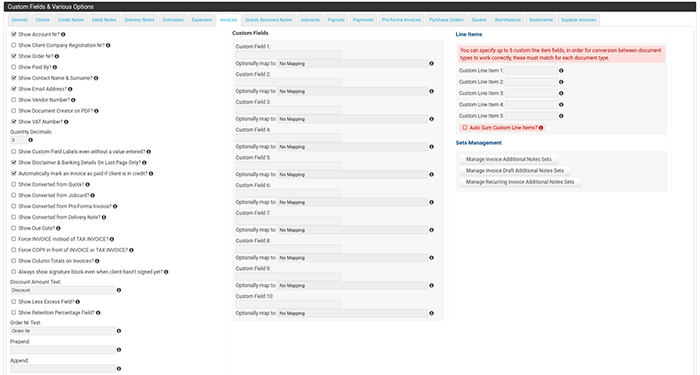This screenshot has width=700, height=375.
Task: Click info icon beside Show Retention Percentage Field
Action: coord(98,313)
